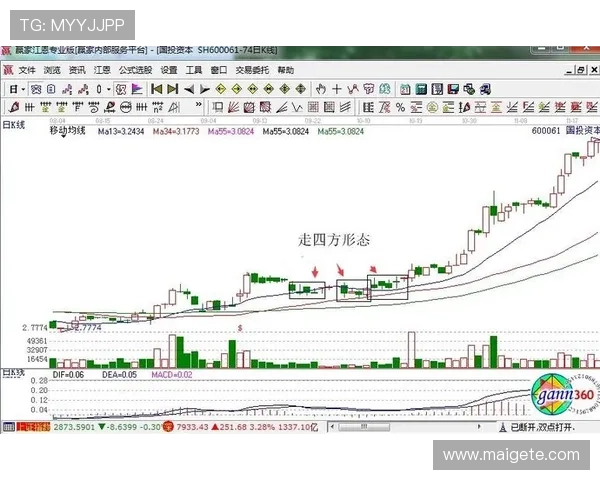The height and width of the screenshot is (480, 600).
Task: Click the 已断开,双点打开 connection status
Action: click(543, 427)
